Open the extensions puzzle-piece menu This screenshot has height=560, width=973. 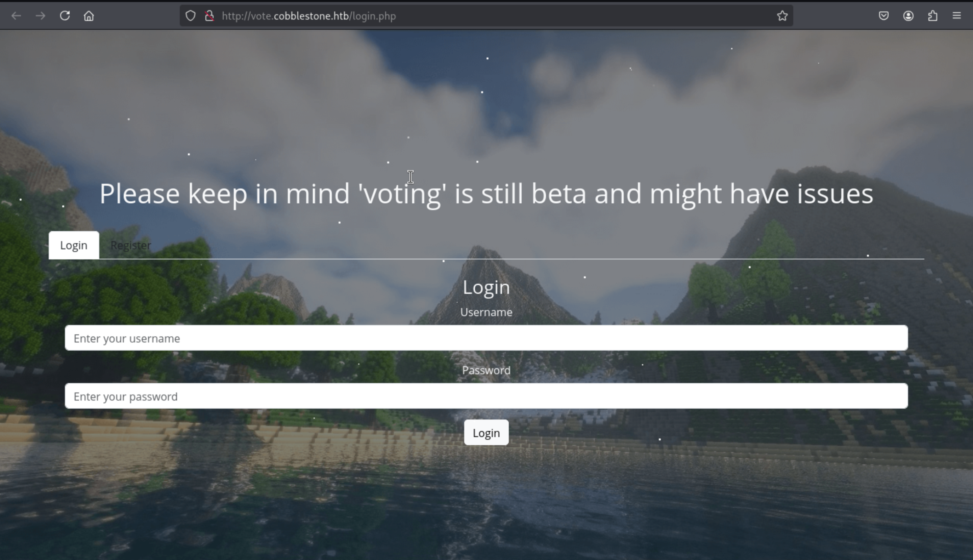(x=932, y=16)
